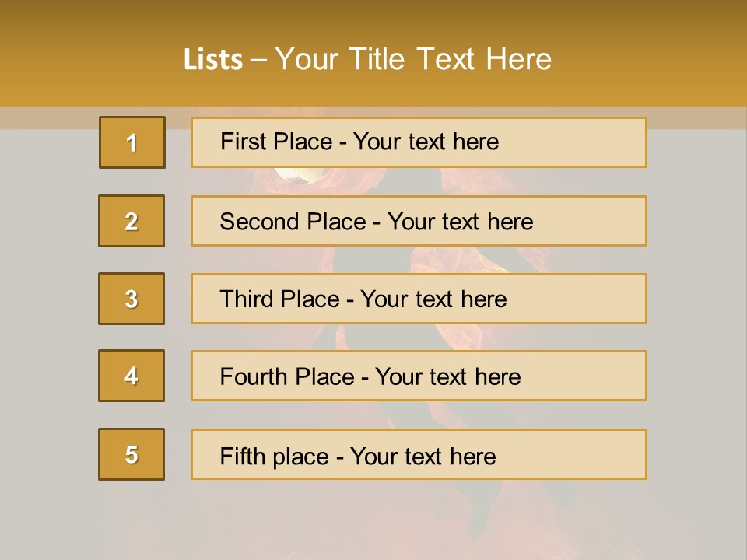Click 'Your text here' in the Fifth place row
The image size is (747, 560).
(423, 456)
